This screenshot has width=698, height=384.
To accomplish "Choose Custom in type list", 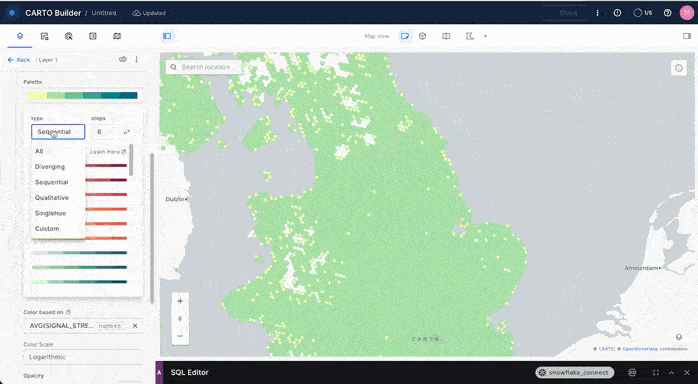I will pyautogui.click(x=47, y=229).
